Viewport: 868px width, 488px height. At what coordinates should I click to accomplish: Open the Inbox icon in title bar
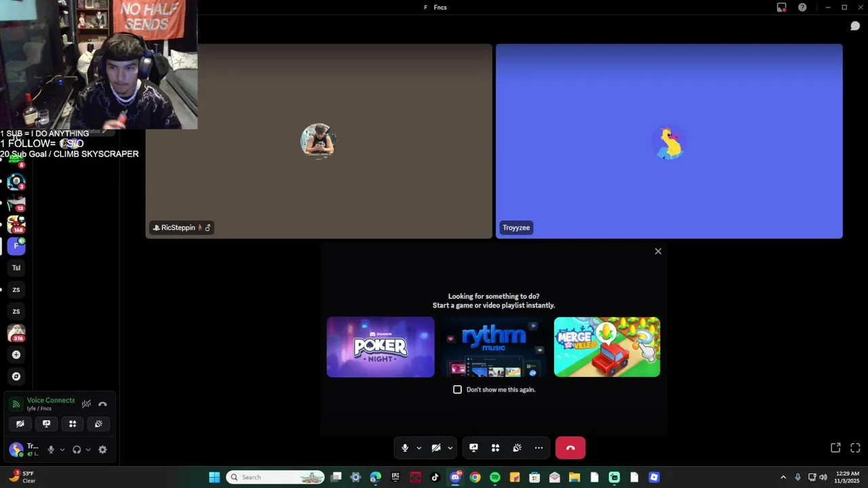pyautogui.click(x=782, y=7)
